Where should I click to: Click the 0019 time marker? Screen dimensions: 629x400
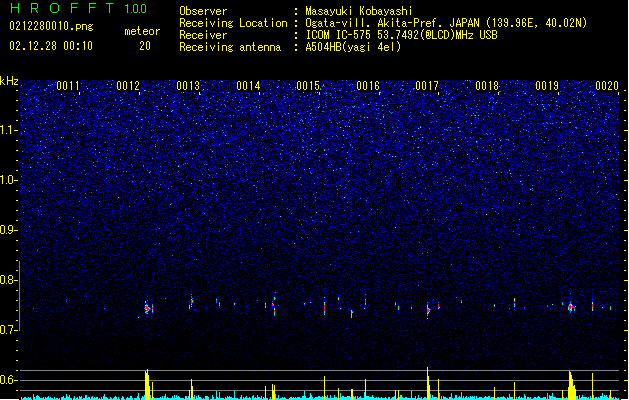pyautogui.click(x=547, y=85)
